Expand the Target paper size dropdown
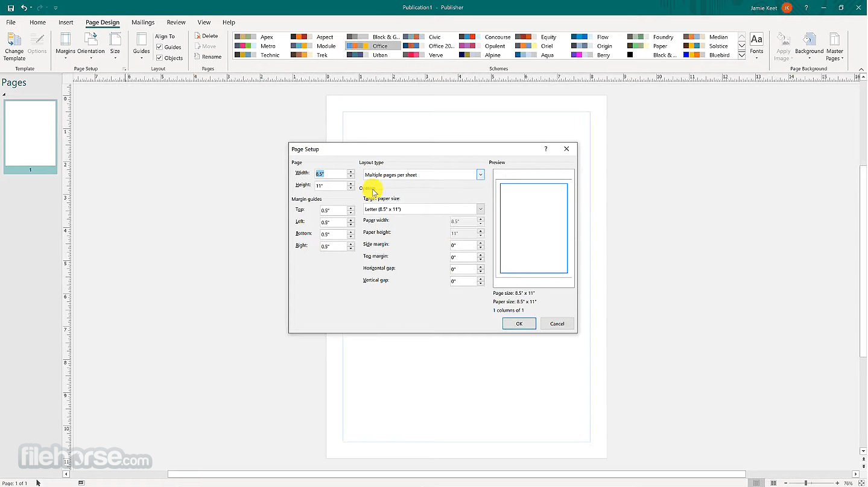 click(x=481, y=209)
